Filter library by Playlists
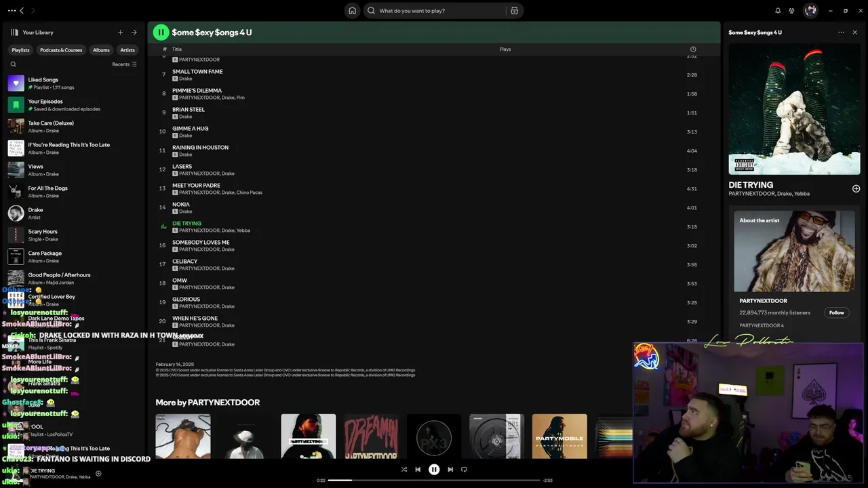868x488 pixels. click(x=20, y=49)
